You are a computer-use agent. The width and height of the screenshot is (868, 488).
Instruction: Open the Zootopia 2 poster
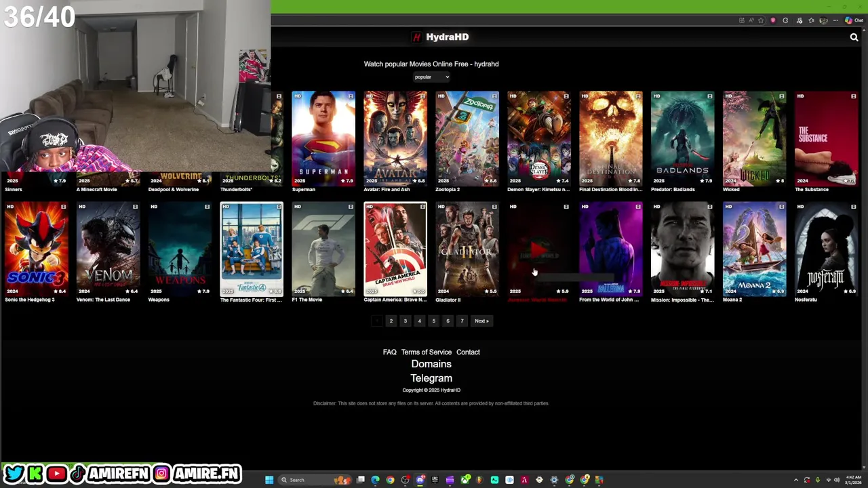pyautogui.click(x=467, y=138)
